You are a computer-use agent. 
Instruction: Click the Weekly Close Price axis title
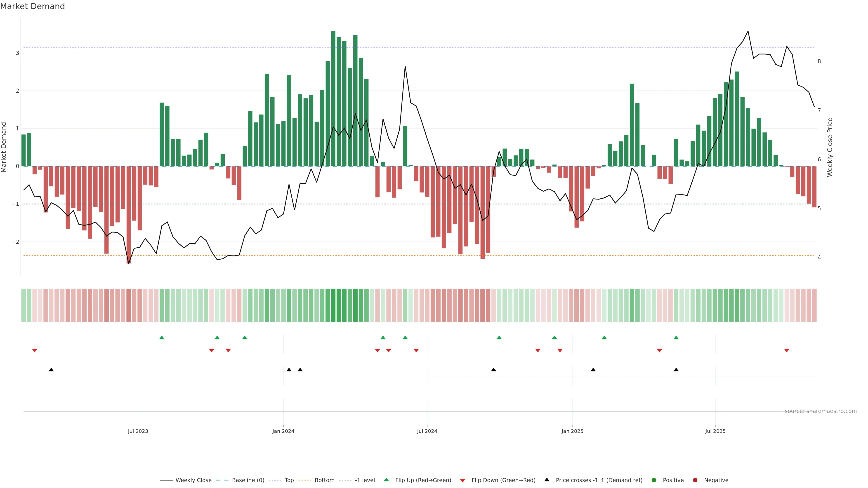pos(830,147)
